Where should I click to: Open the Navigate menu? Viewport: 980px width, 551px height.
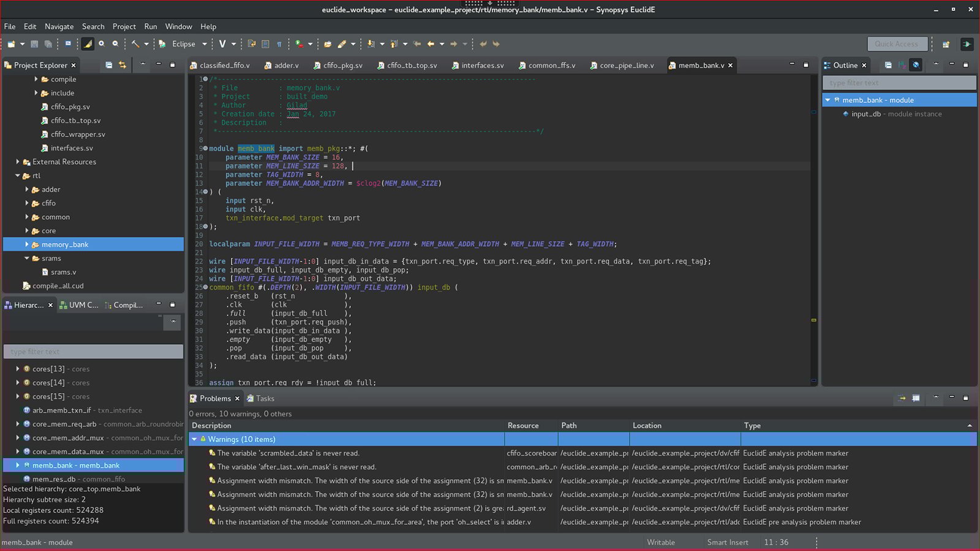coord(59,26)
